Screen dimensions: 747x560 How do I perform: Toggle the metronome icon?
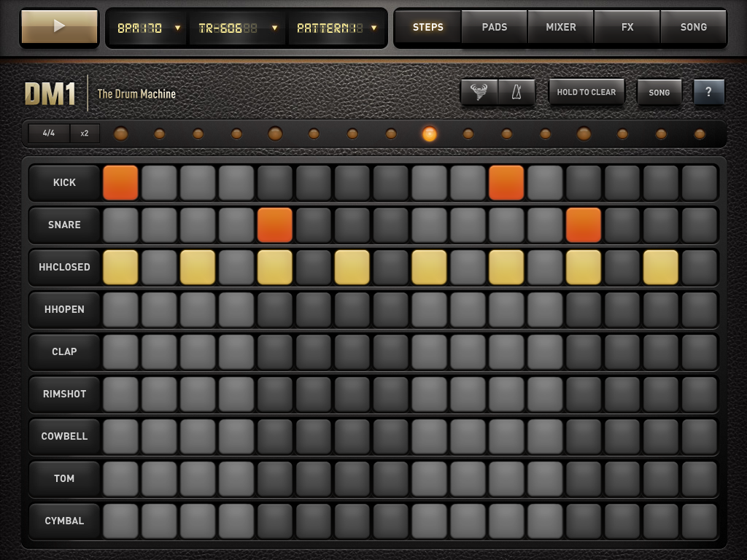tap(517, 92)
